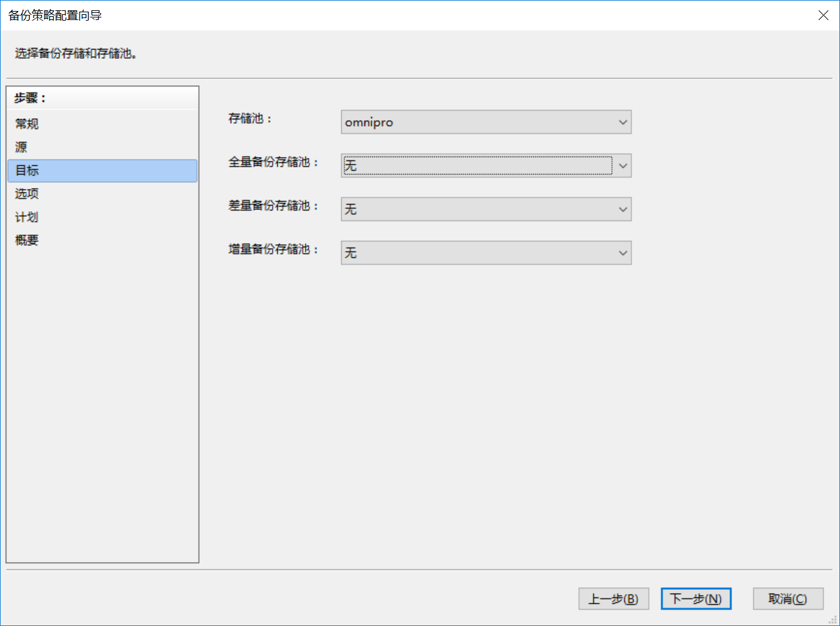This screenshot has width=840, height=626.
Task: Expand the 差量备份存储池 chevron arrow
Action: (x=622, y=209)
